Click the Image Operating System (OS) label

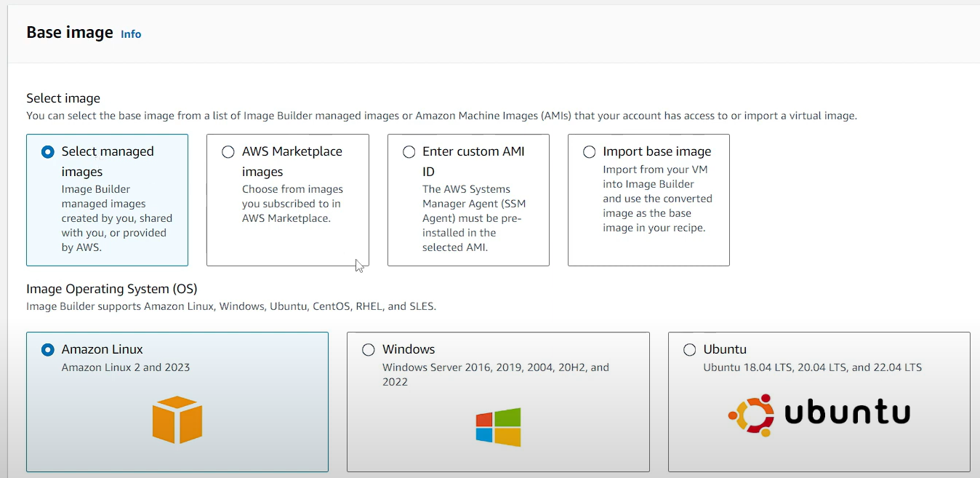click(112, 289)
